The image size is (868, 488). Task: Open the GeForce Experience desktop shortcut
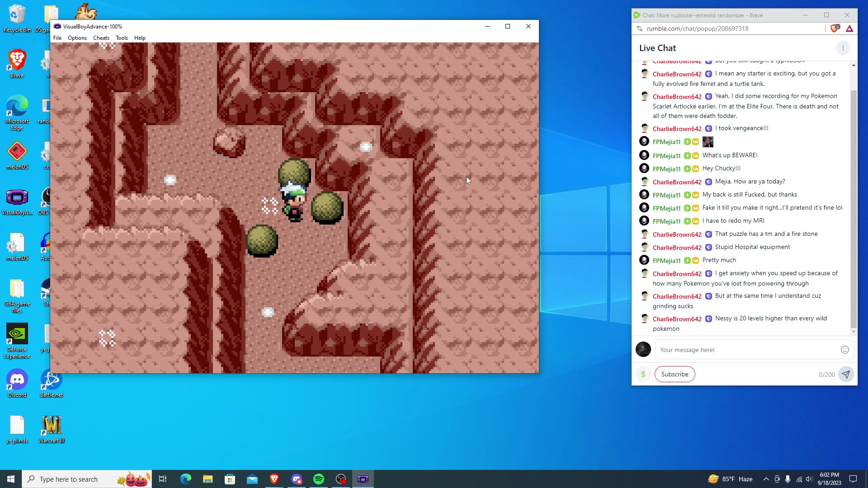[17, 341]
